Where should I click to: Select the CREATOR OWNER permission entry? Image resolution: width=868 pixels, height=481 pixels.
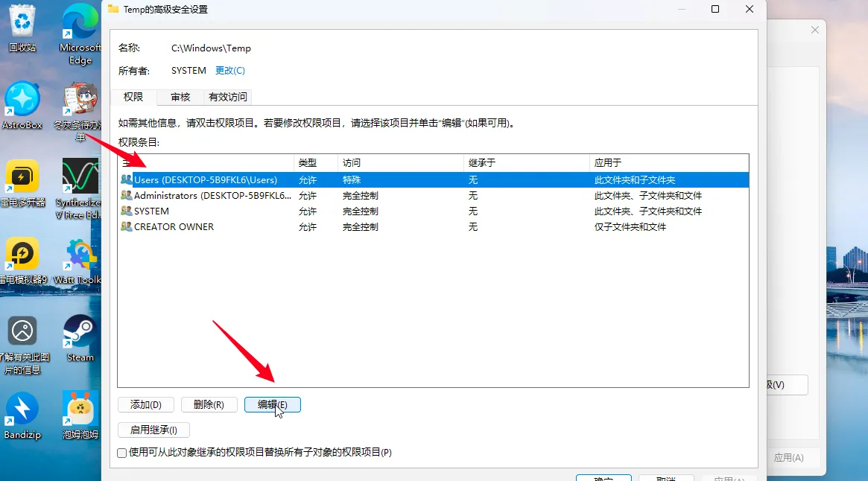tap(174, 227)
